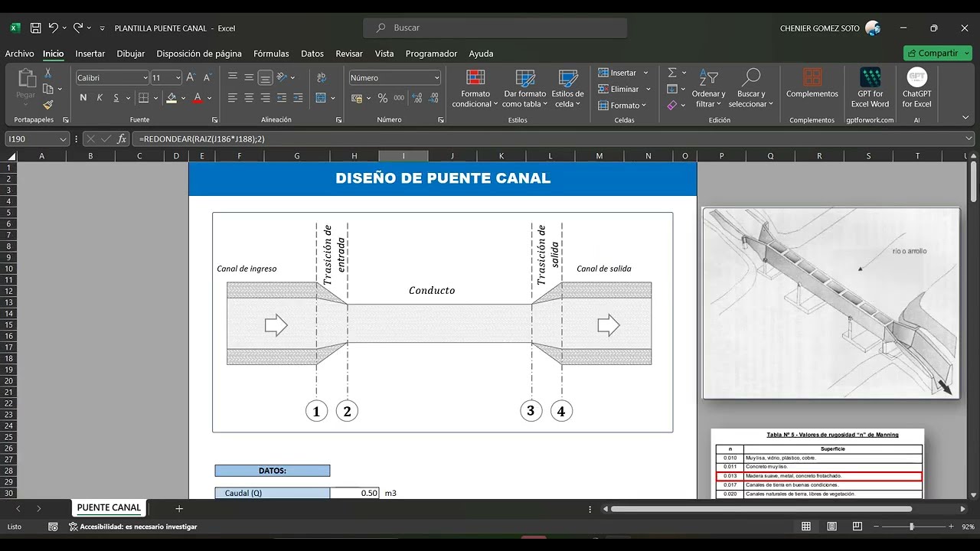Screen dimensions: 980x551
Task: Click the Undo arrow icon
Action: (53, 28)
